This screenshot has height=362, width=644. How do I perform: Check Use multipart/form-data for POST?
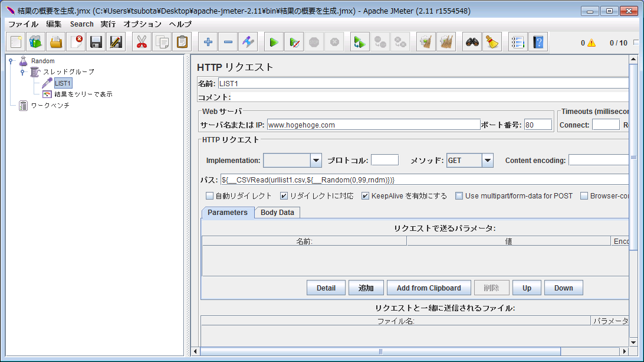(x=459, y=196)
